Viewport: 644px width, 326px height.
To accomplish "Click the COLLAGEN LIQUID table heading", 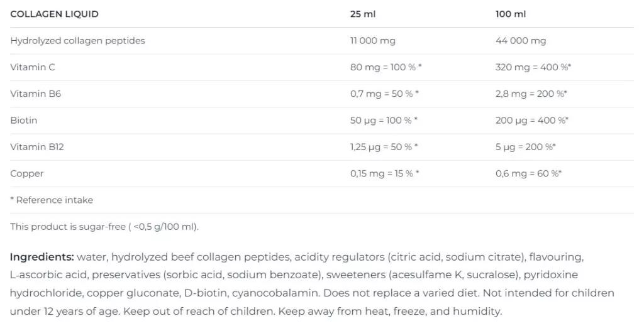I will [x=54, y=14].
